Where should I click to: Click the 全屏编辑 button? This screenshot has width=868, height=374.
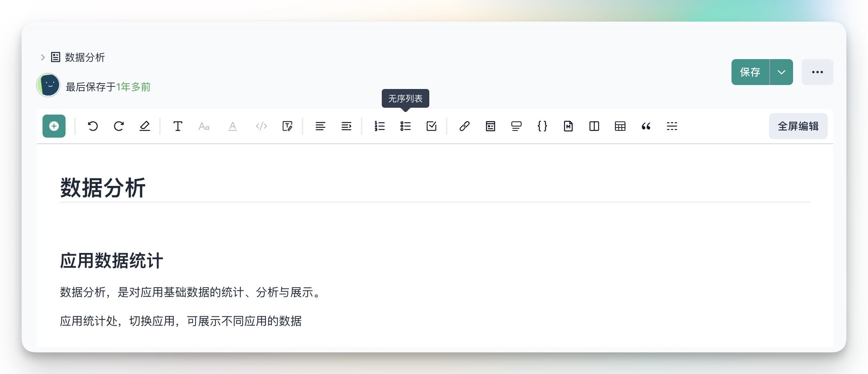tap(798, 126)
